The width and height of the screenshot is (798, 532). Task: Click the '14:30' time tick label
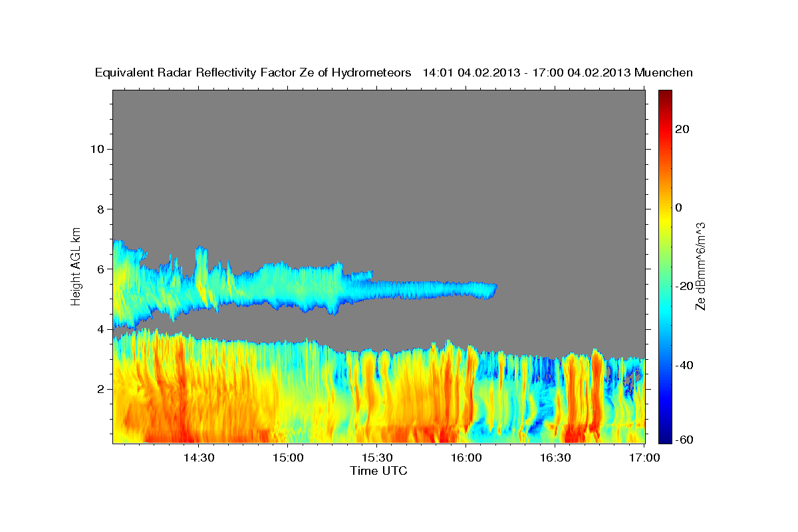point(198,458)
